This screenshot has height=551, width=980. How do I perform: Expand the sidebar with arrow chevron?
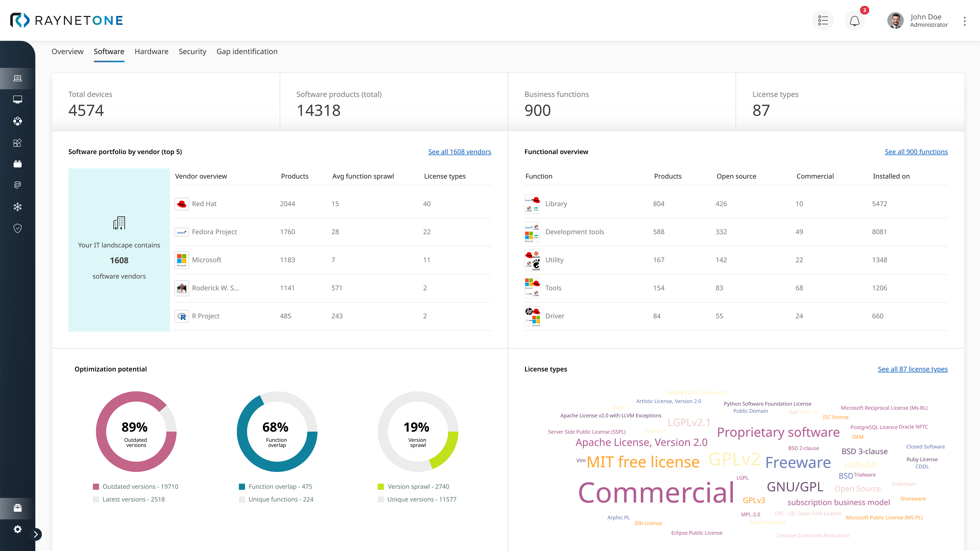(x=36, y=534)
